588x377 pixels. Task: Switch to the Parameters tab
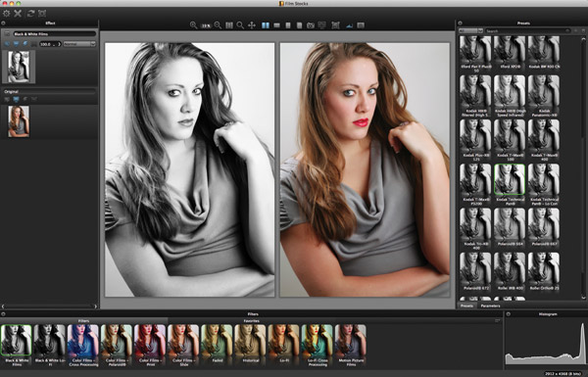click(x=490, y=306)
